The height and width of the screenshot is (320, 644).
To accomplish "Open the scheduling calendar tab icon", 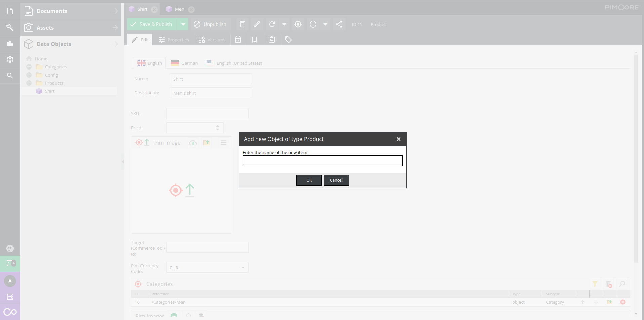I will tap(238, 40).
